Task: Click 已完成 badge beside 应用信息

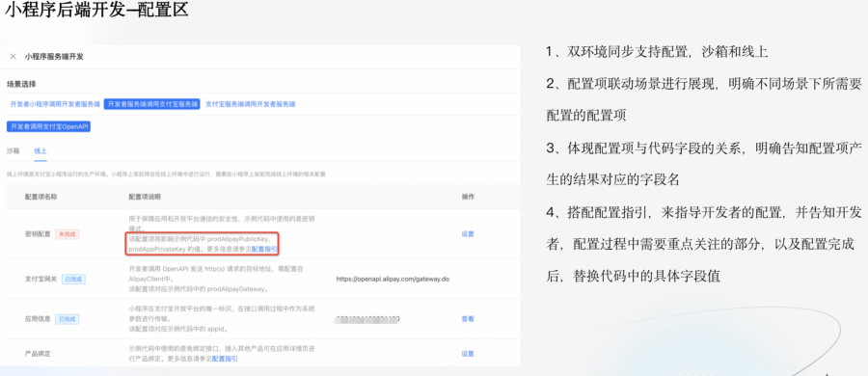Action: (67, 319)
